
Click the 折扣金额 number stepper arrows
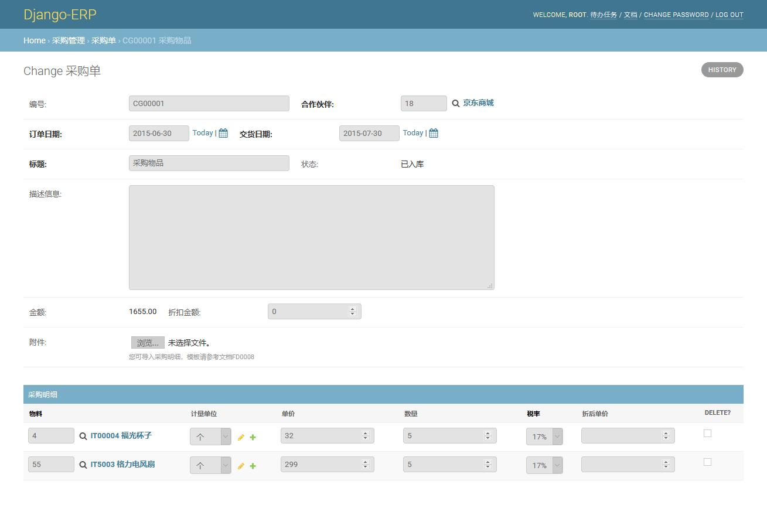pos(352,312)
